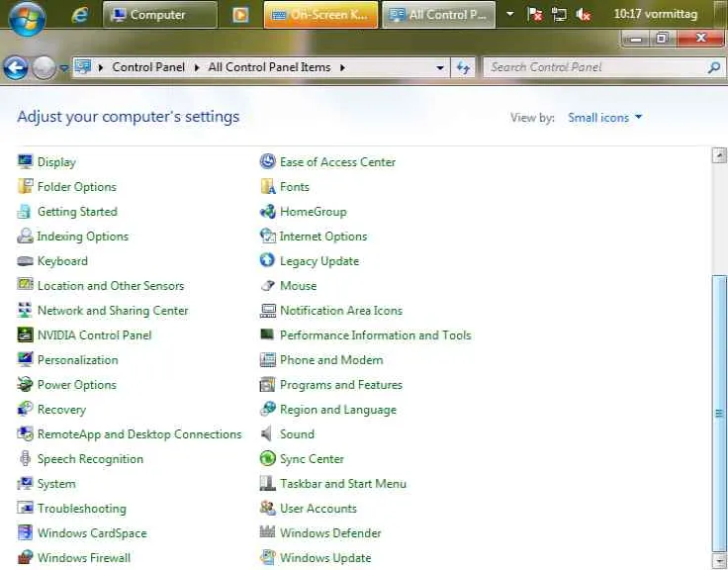Open the View by Small icons dropdown
Viewport: 728px width, 570px height.
pyautogui.click(x=605, y=118)
